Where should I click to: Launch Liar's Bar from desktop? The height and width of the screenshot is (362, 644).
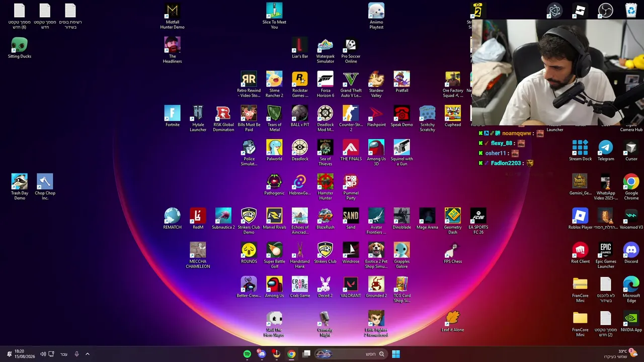(x=300, y=48)
